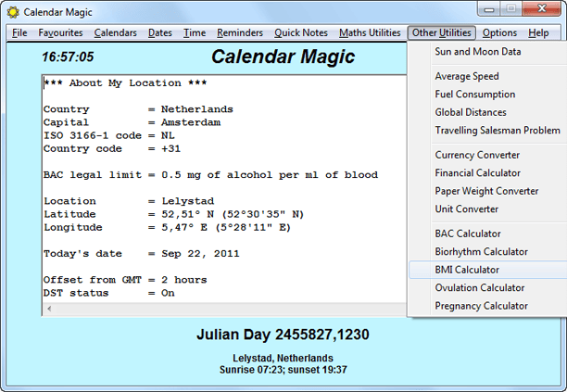This screenshot has height=392, width=567.
Task: Click the 'Country = Netherlands' line
Action: (x=138, y=109)
